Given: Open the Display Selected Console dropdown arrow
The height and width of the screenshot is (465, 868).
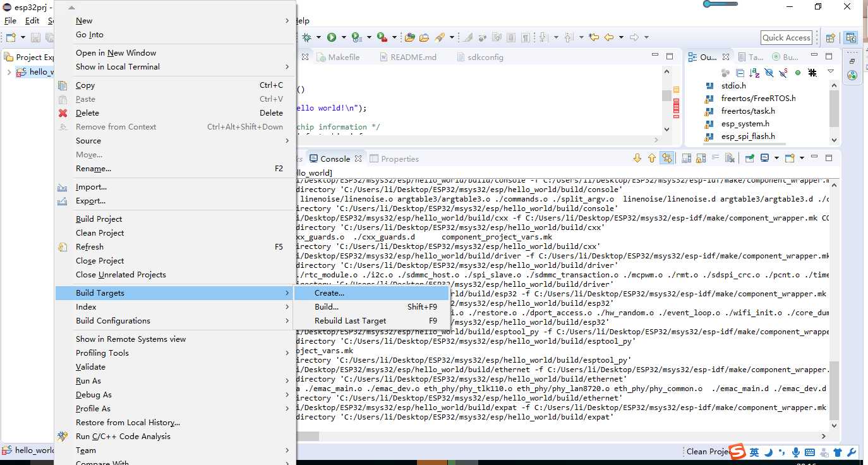Looking at the screenshot, I should pos(776,158).
